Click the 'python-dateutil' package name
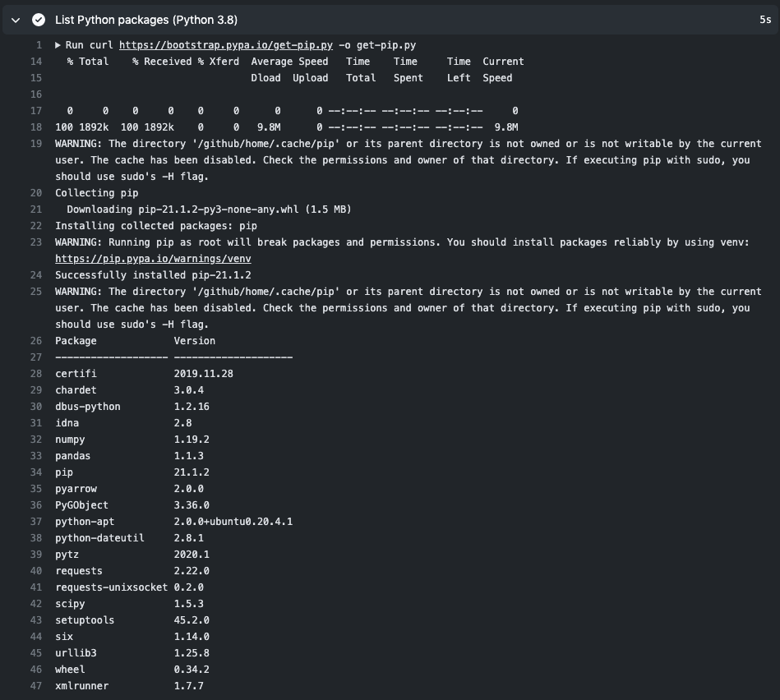Image resolution: width=780 pixels, height=700 pixels. 100,538
